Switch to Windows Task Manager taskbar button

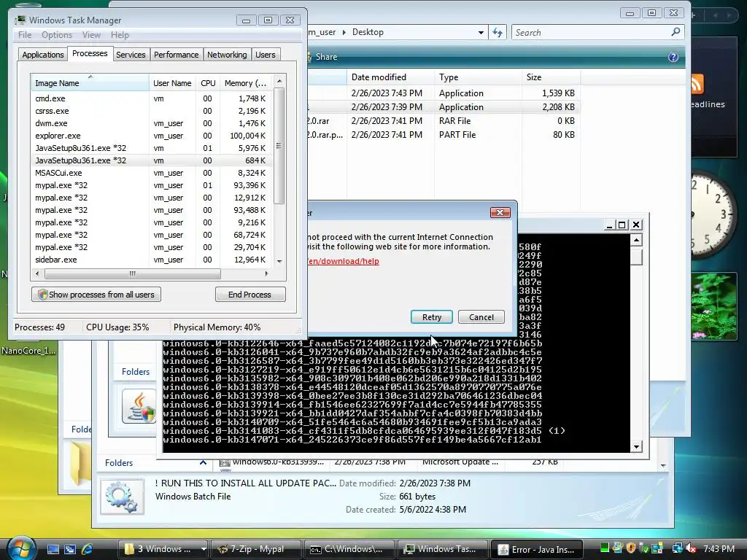click(x=441, y=549)
